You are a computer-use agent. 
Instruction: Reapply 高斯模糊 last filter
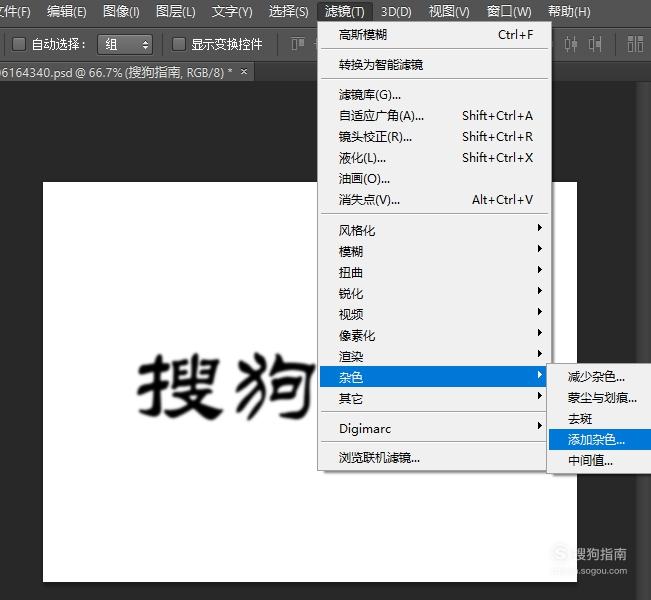[435, 34]
